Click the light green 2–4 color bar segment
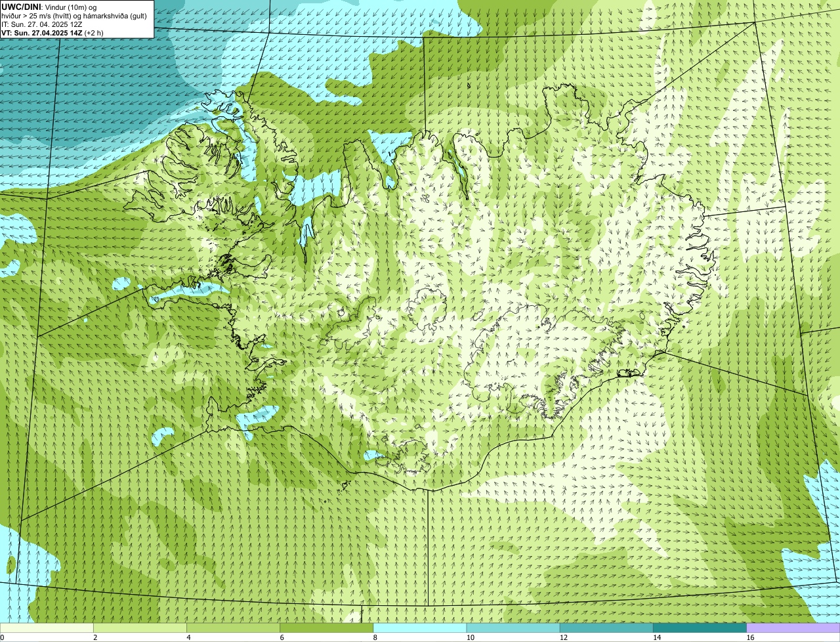 tap(140, 628)
